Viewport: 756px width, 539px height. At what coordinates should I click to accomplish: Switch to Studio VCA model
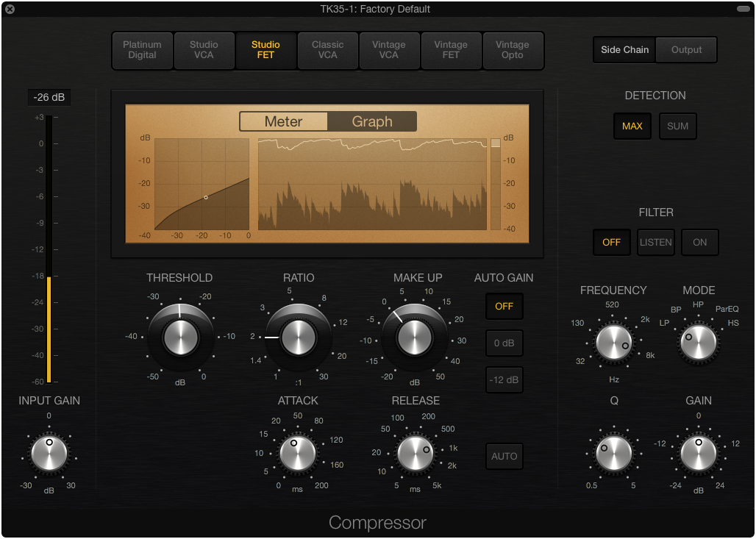coord(204,50)
